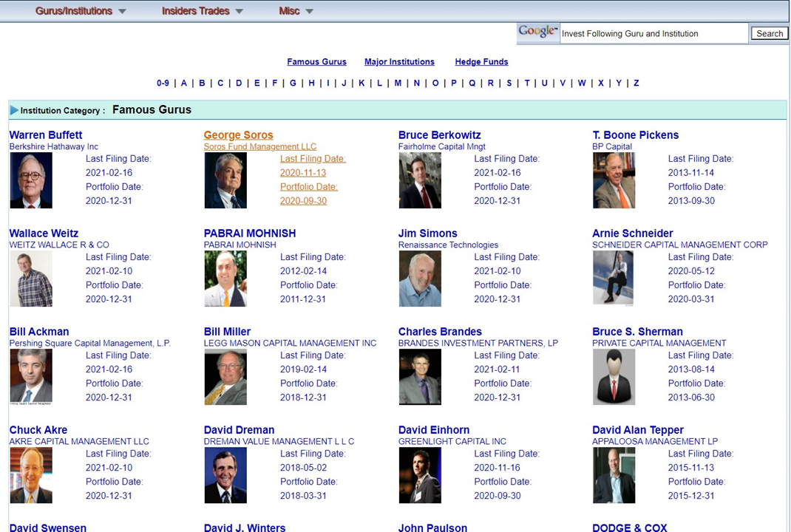Open PABRAI MOHNISH heading link

coord(250,233)
